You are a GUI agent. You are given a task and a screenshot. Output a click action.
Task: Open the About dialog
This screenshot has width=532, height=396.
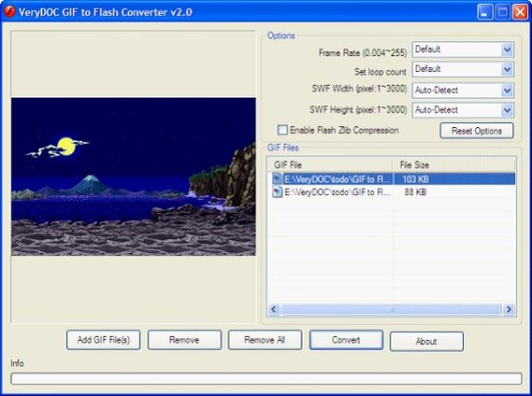[x=427, y=341]
